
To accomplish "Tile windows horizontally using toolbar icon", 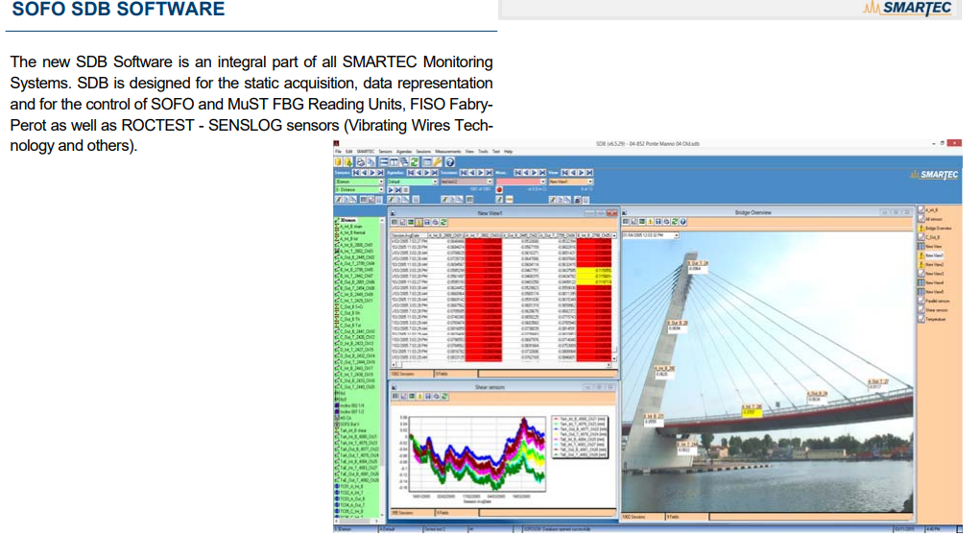I will tap(383, 162).
